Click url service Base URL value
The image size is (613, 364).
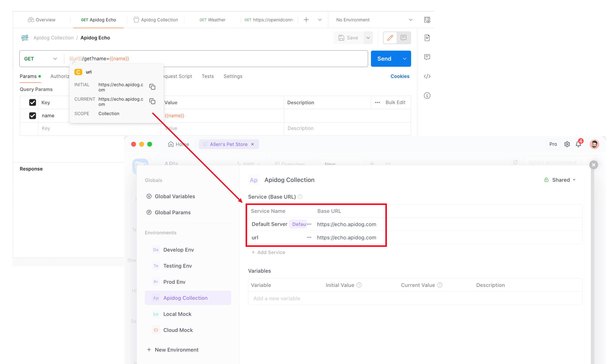pos(346,238)
